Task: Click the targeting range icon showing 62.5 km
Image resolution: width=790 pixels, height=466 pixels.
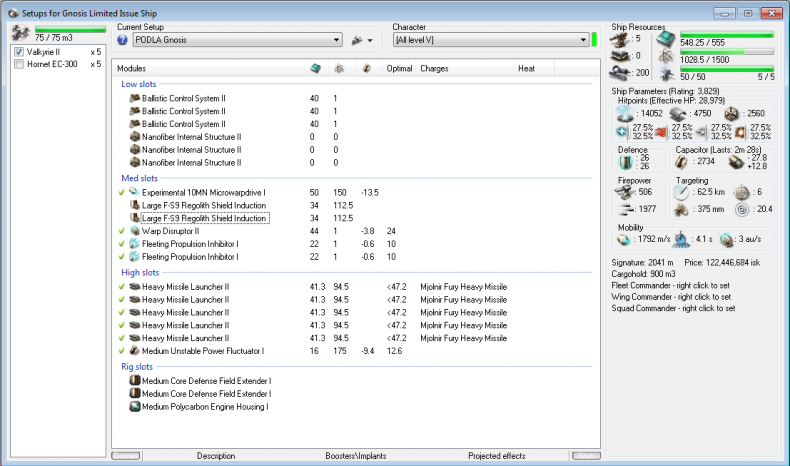Action: (x=681, y=192)
